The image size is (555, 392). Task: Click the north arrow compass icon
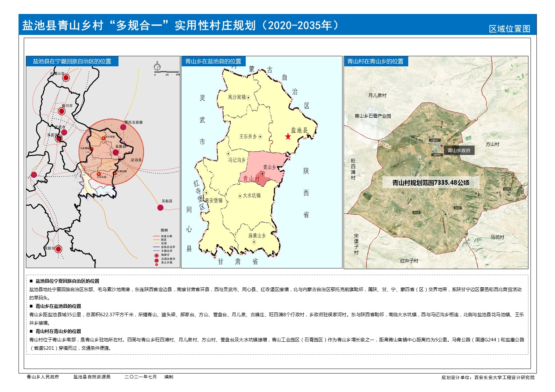click(157, 67)
